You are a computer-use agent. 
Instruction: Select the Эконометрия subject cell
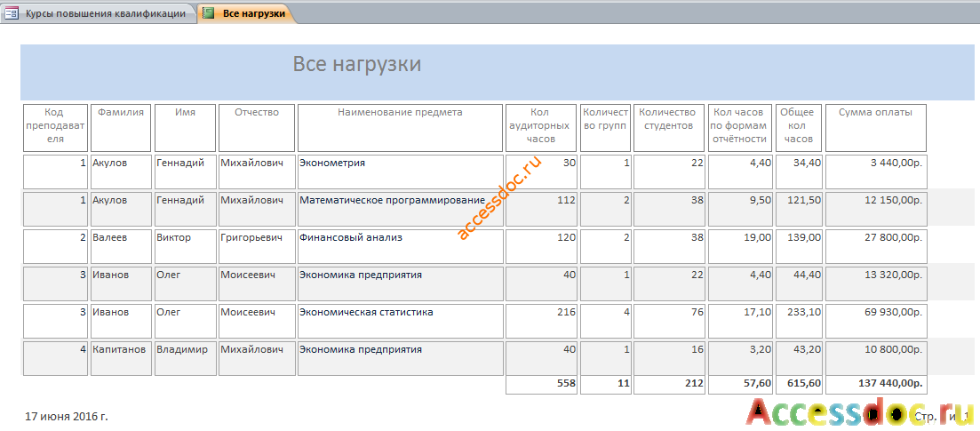coord(400,172)
